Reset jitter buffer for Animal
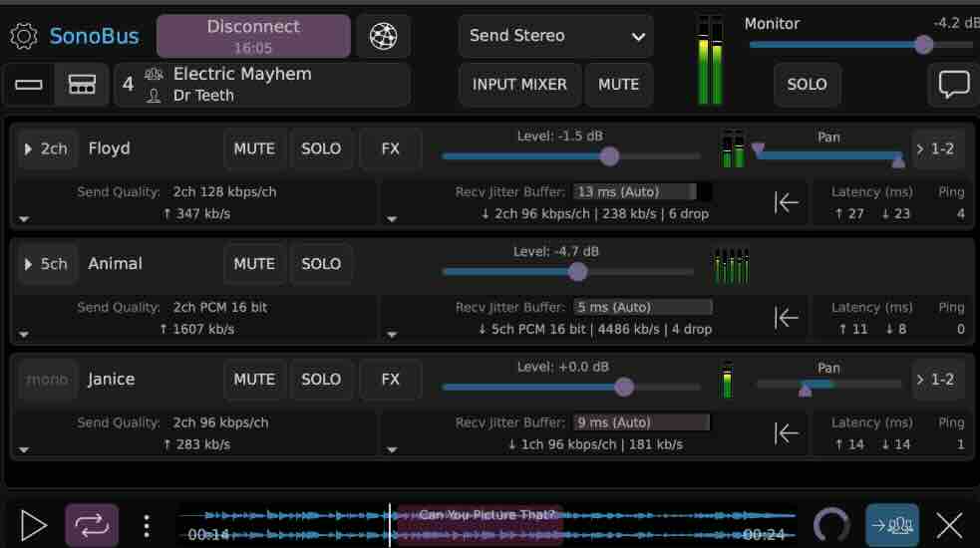 coord(786,318)
